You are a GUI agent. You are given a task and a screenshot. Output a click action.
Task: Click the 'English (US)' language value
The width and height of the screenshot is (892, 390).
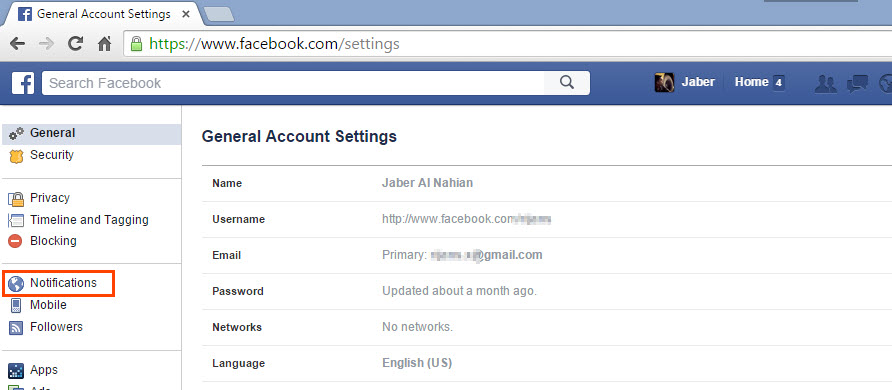[417, 363]
